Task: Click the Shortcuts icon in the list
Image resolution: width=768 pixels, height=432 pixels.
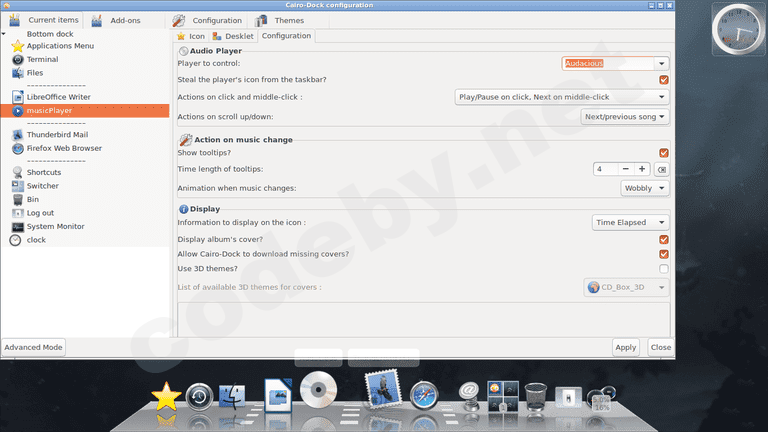Action: tap(18, 172)
